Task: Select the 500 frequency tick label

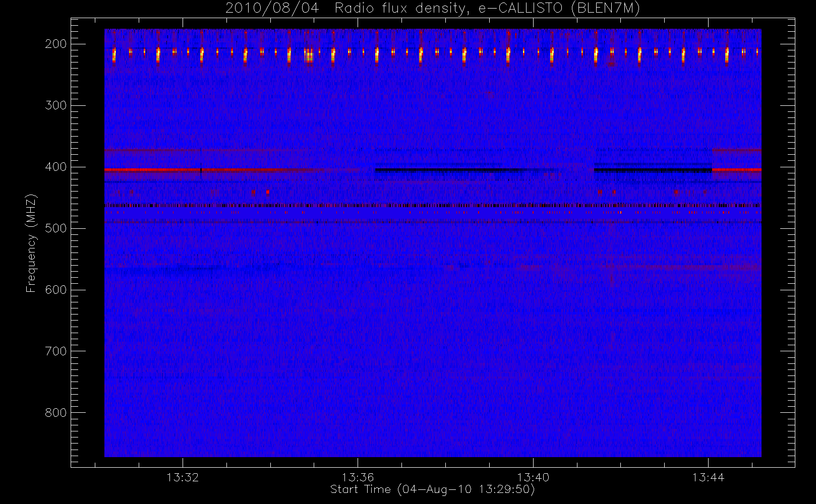Action: pyautogui.click(x=55, y=228)
